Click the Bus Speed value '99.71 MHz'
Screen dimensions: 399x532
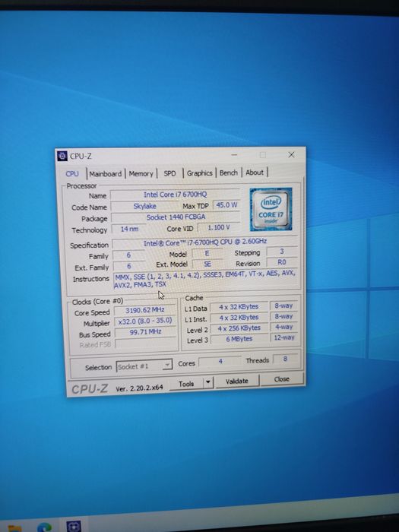(145, 332)
